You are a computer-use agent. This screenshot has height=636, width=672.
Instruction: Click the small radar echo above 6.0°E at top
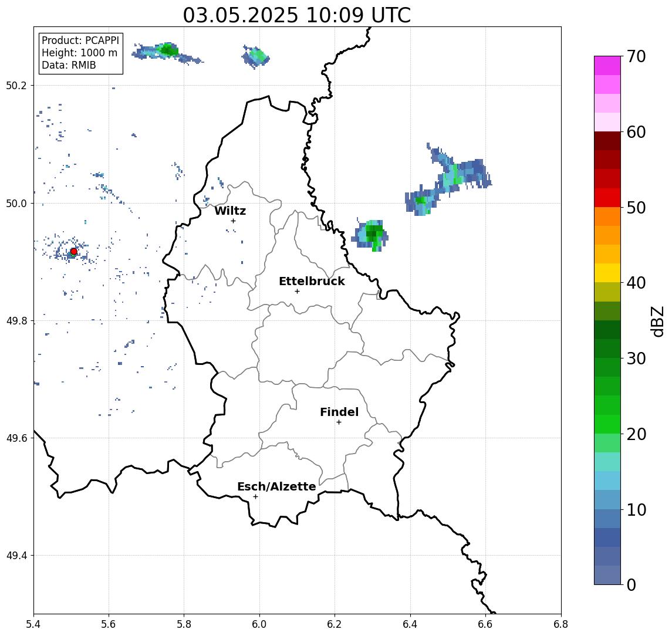(x=256, y=56)
